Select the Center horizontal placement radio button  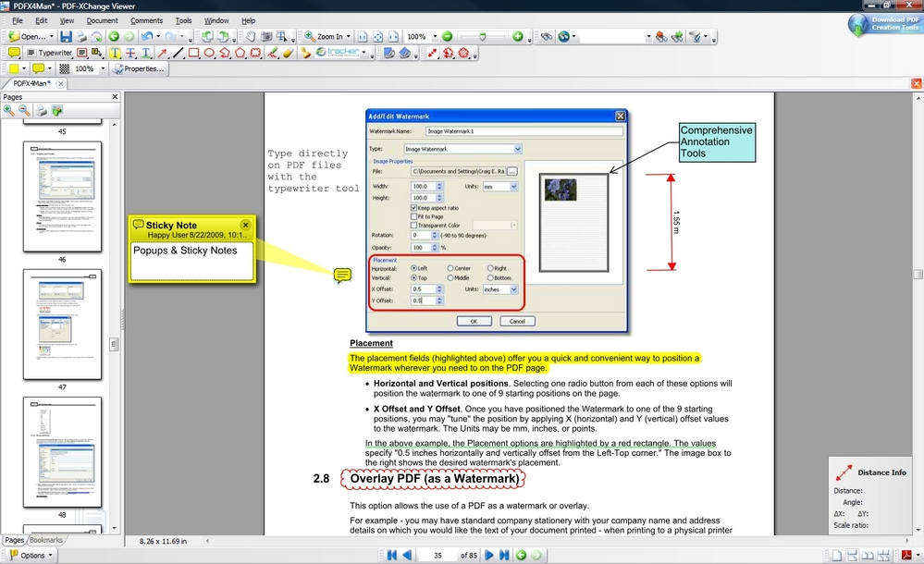[x=450, y=268]
